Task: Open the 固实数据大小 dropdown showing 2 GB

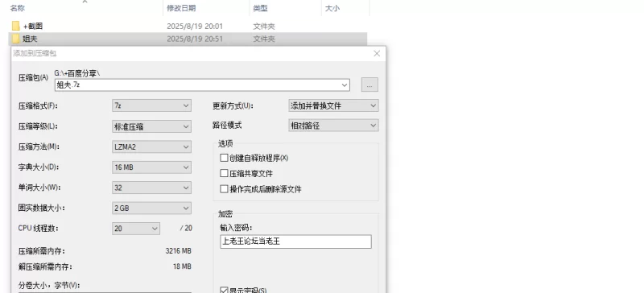Action: [x=151, y=208]
